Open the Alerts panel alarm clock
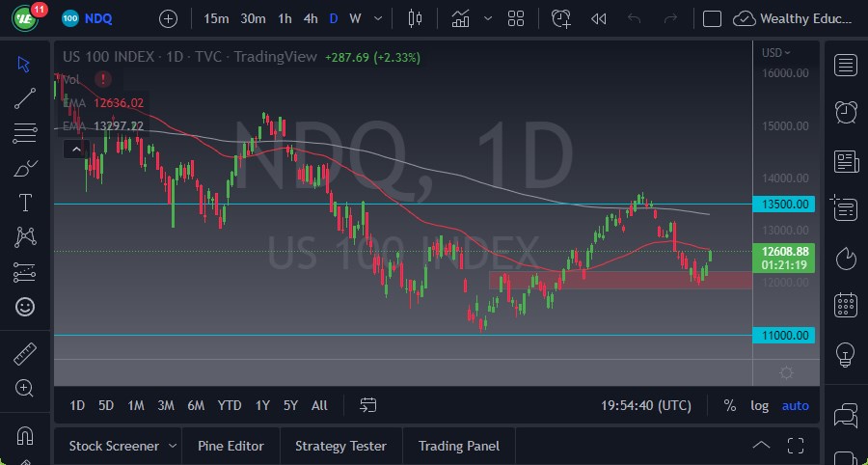 pyautogui.click(x=846, y=111)
